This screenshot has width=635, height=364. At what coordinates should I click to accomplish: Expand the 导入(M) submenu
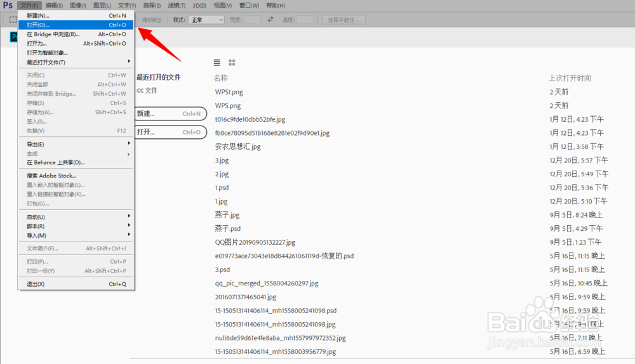pyautogui.click(x=76, y=235)
